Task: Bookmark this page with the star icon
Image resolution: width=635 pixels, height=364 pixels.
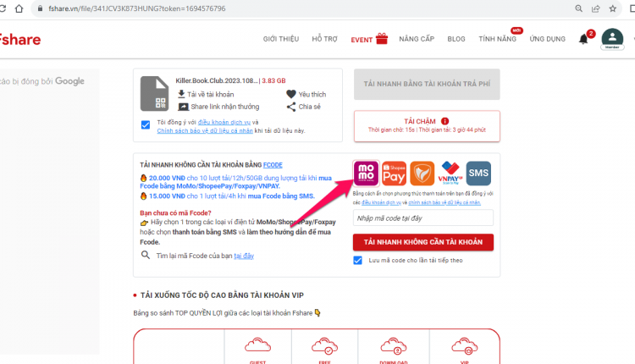Action: tap(613, 8)
